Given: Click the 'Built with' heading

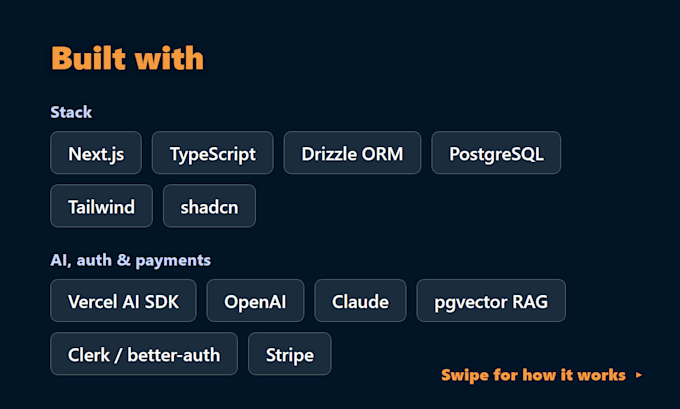Looking at the screenshot, I should (x=128, y=58).
